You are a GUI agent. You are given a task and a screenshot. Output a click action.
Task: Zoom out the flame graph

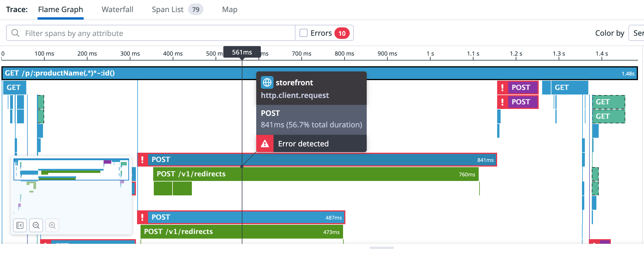(x=36, y=225)
